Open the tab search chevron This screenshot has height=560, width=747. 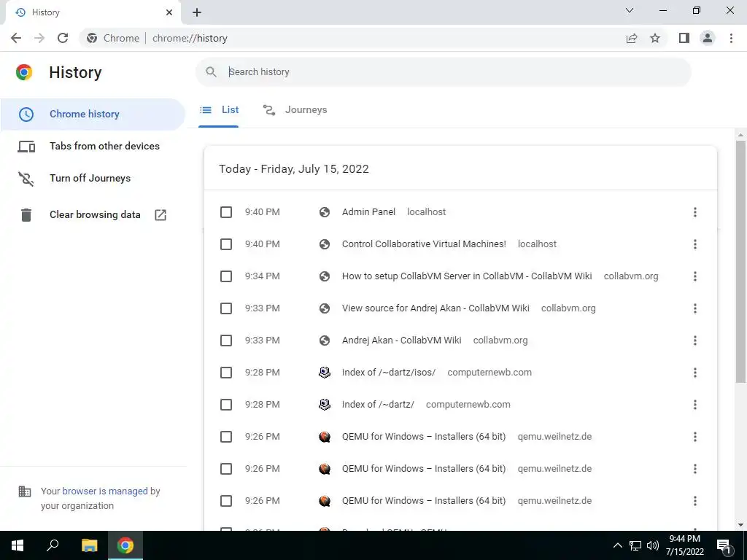tap(630, 10)
